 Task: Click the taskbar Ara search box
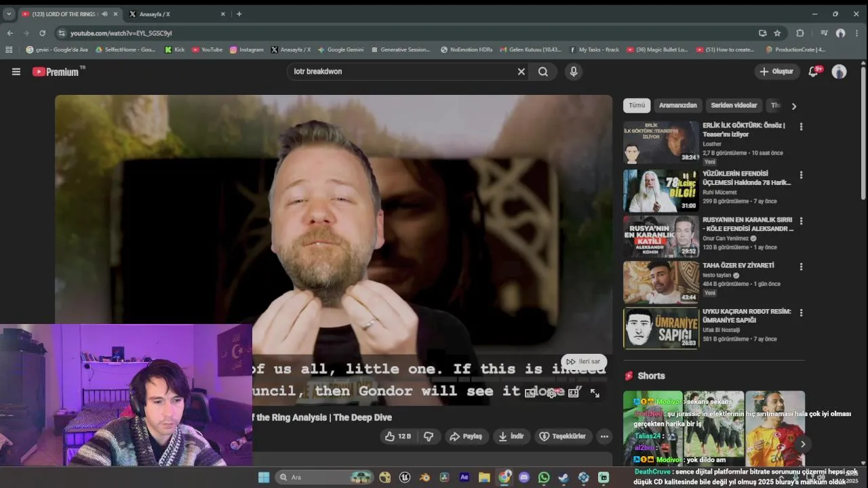click(325, 477)
